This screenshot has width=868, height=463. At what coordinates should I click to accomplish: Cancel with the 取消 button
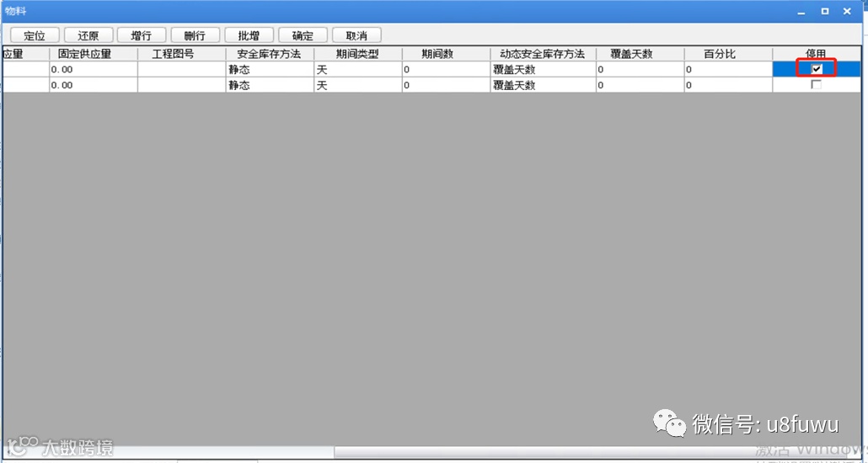tap(356, 35)
